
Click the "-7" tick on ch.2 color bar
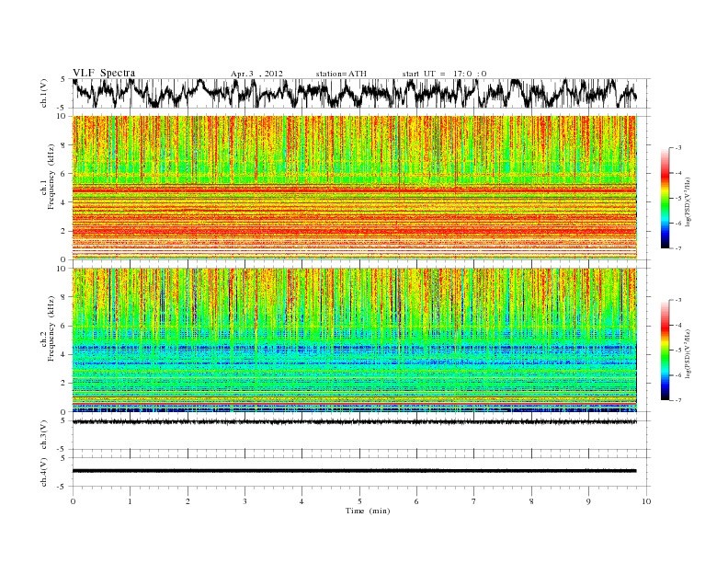click(x=678, y=400)
